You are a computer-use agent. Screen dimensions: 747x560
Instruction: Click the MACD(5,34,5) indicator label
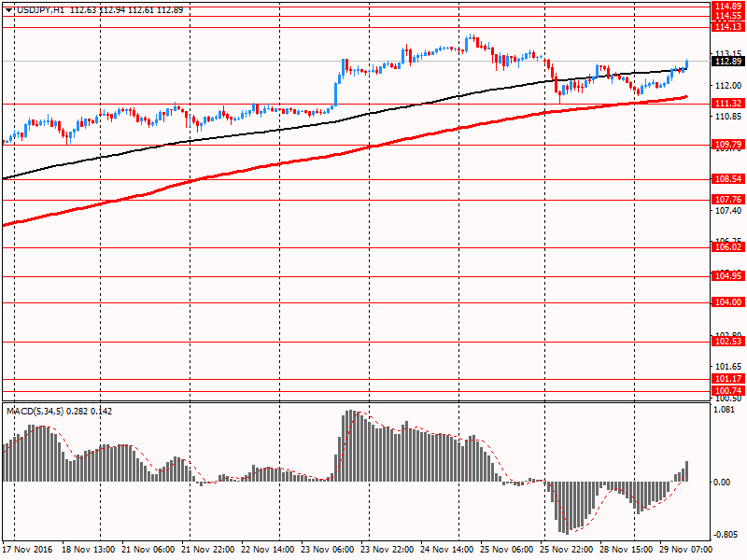pyautogui.click(x=35, y=412)
